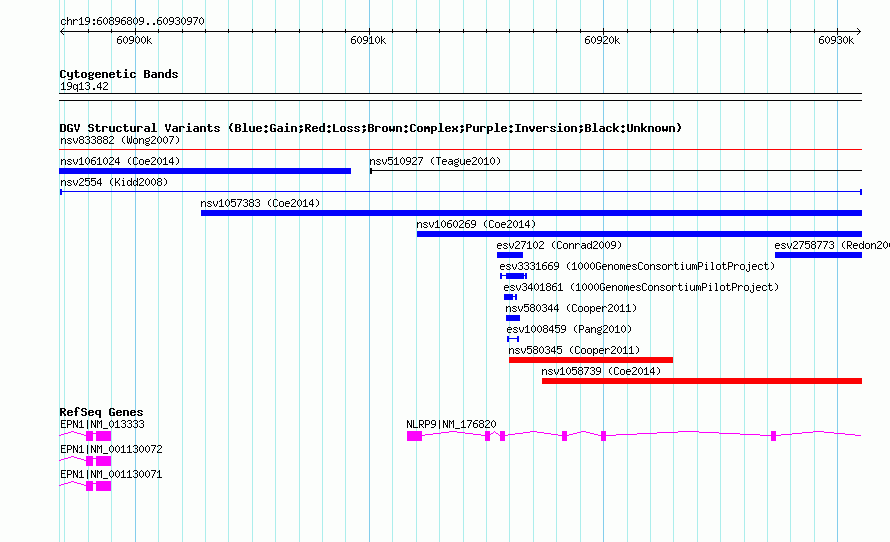Click the nsv1058739 (Coe2014) red loss bar
The image size is (890, 542).
tap(702, 381)
